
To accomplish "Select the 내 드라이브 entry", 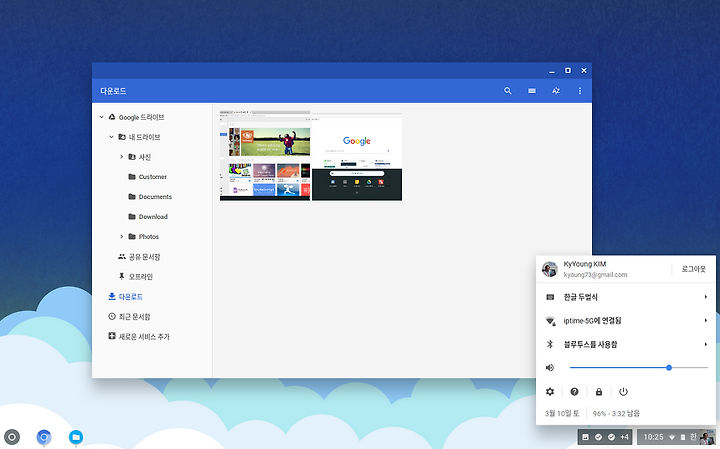I will coord(144,137).
